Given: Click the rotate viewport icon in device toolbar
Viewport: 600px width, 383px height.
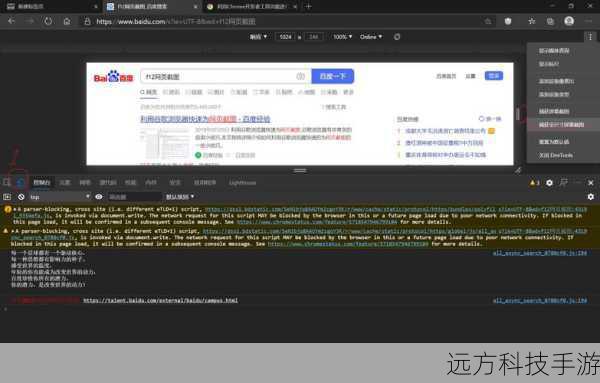Looking at the screenshot, I should point(397,37).
